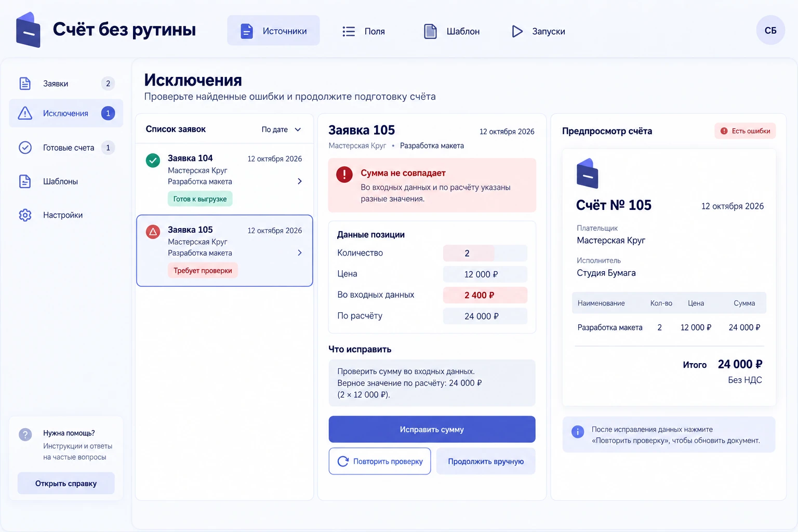Click the Готовые счета checkmark icon
This screenshot has width=798, height=532.
[25, 148]
